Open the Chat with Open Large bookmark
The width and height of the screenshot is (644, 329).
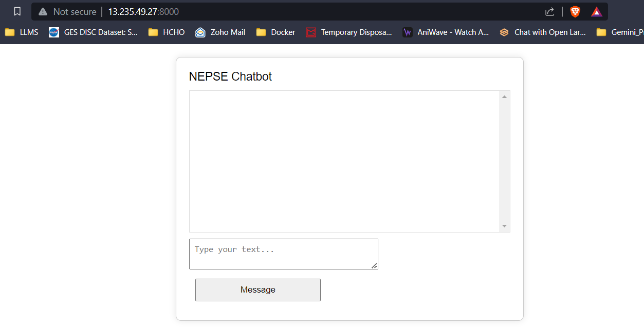point(543,32)
